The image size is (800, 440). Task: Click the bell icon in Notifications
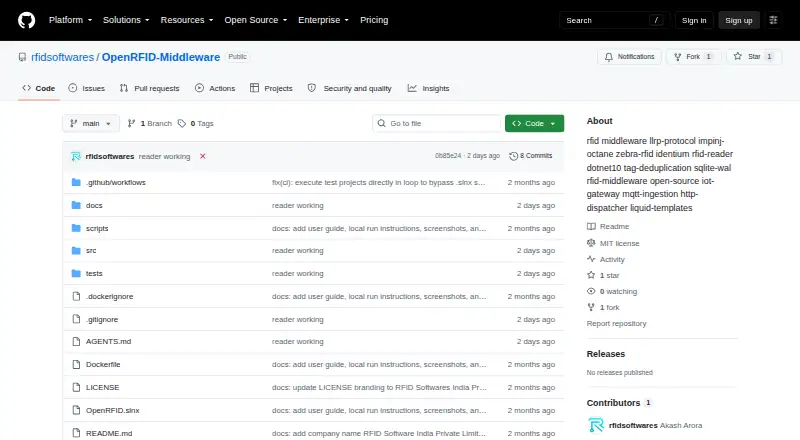[609, 57]
